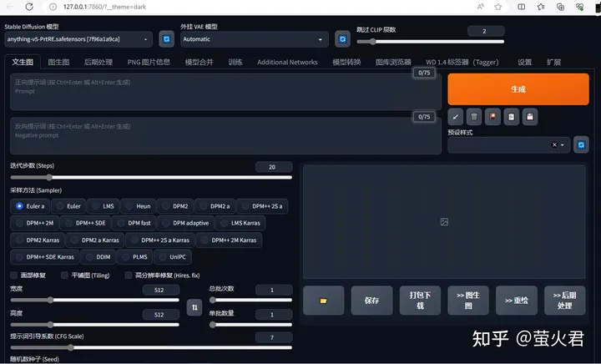Select the DPM adaptive sampler
The image size is (601, 364).
point(186,223)
